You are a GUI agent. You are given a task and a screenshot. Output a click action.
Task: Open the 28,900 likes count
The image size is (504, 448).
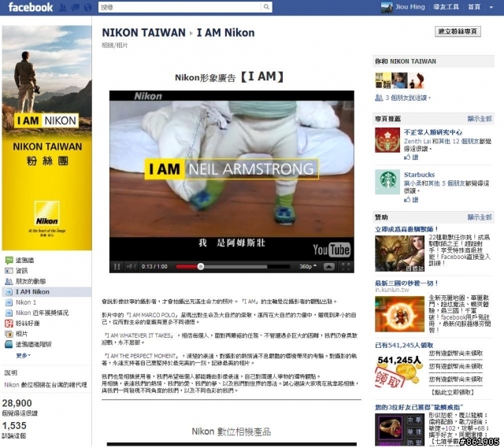17,403
